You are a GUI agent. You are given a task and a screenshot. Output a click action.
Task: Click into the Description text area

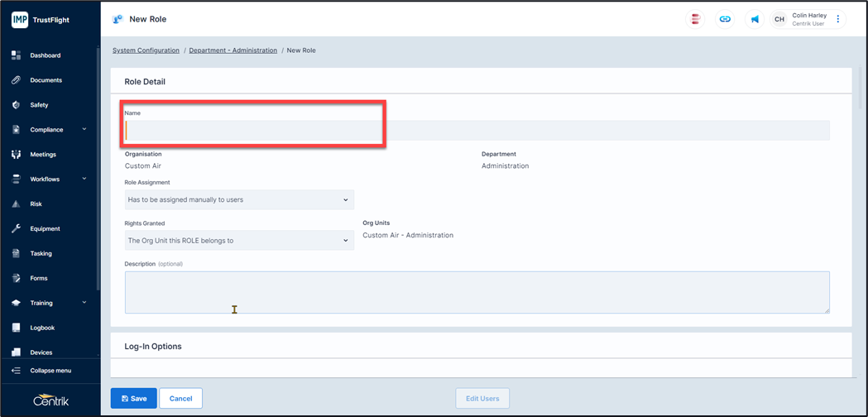pos(477,292)
